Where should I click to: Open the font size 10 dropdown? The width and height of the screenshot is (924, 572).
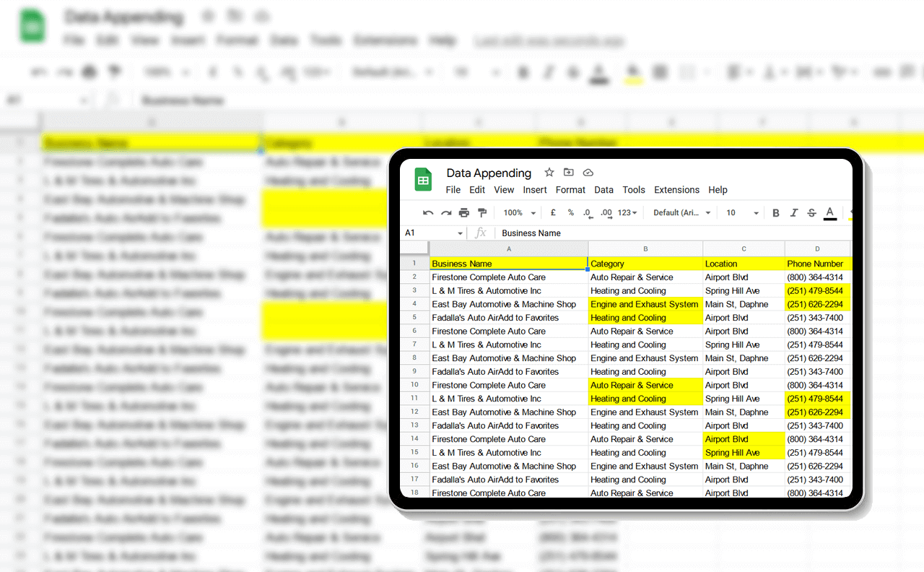(743, 213)
